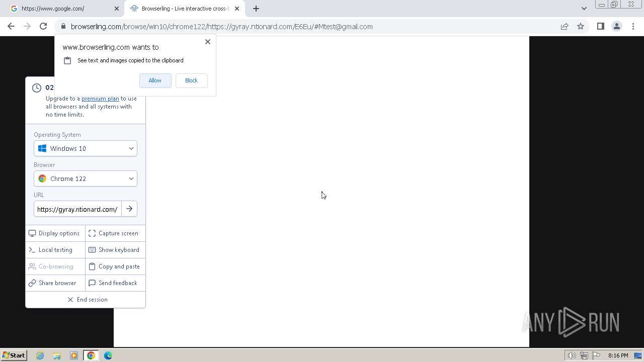The image size is (644, 362).
Task: Click the 8:16 PM clock
Action: pyautogui.click(x=618, y=355)
